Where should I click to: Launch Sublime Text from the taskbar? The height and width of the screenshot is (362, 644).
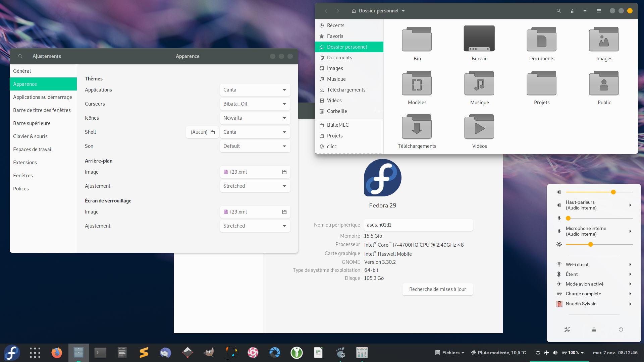pos(144,353)
